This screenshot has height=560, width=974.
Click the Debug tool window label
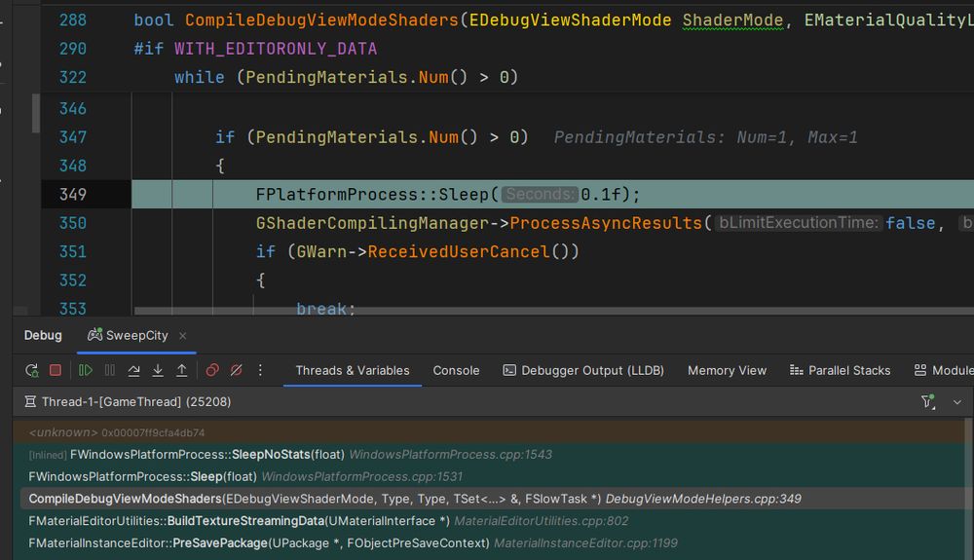[43, 335]
